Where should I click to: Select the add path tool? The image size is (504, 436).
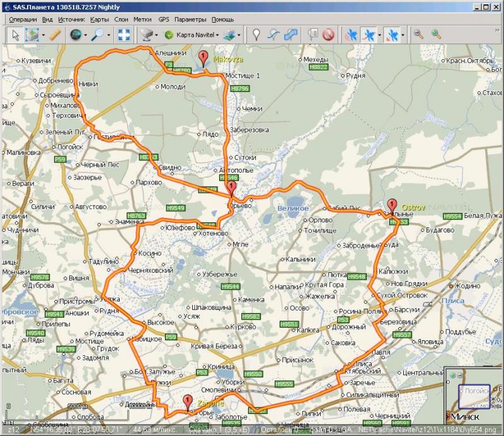273,35
